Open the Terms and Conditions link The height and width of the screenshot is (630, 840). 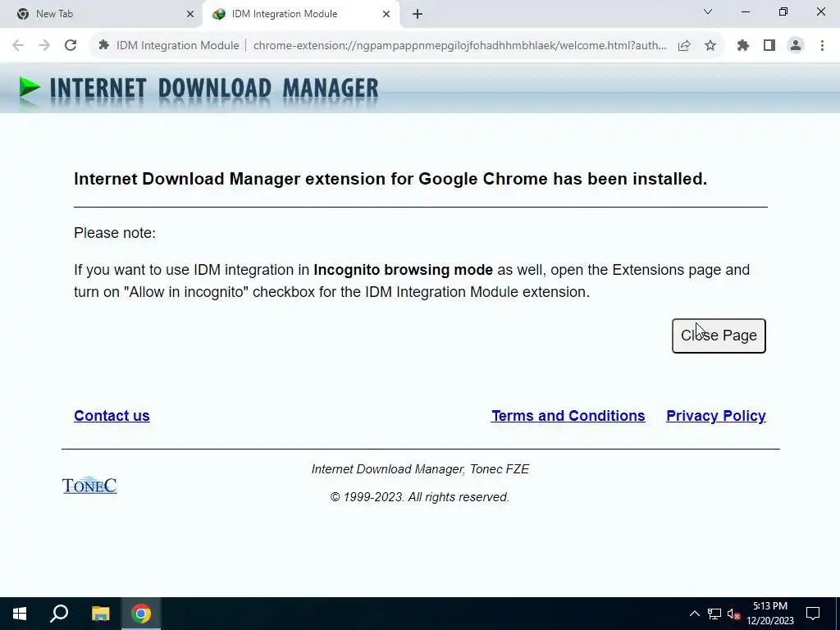pyautogui.click(x=568, y=416)
